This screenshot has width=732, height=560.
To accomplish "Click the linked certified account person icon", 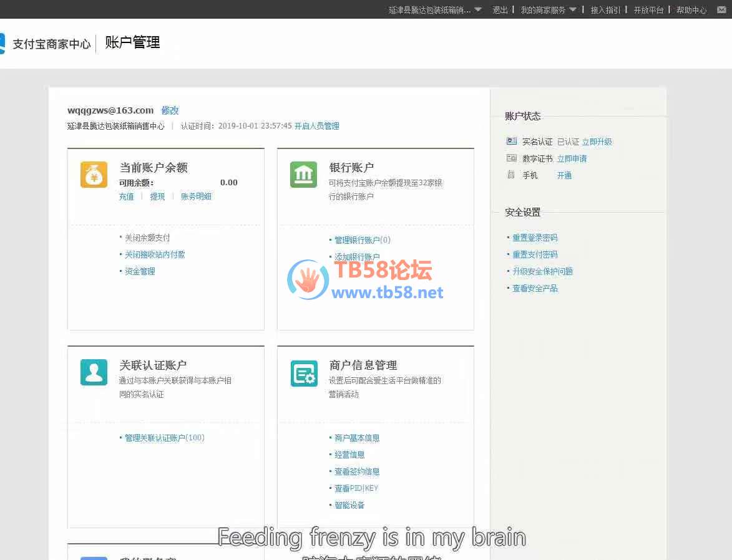I will pyautogui.click(x=94, y=372).
